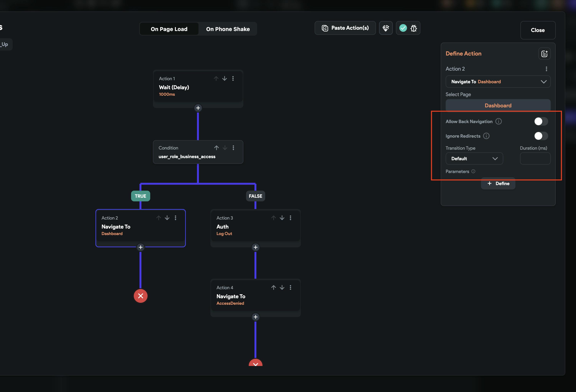Image resolution: width=576 pixels, height=392 pixels.
Task: Select the On Page Load tab
Action: [x=169, y=29]
